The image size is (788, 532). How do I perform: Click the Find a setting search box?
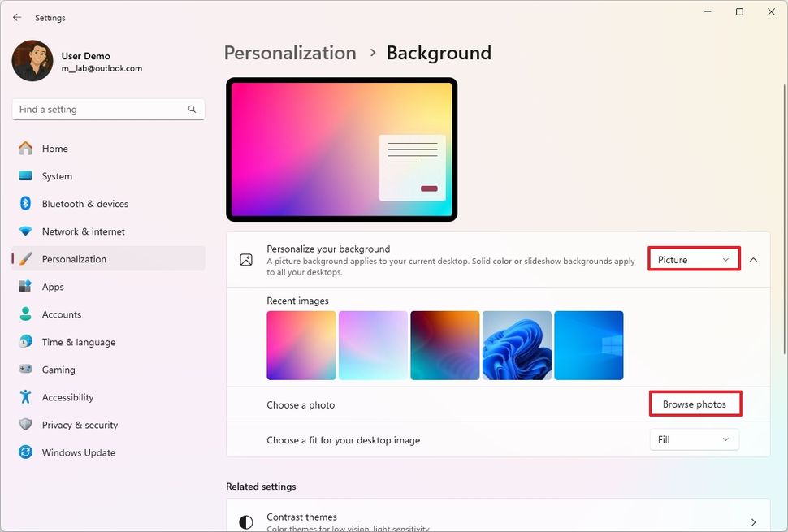click(102, 109)
